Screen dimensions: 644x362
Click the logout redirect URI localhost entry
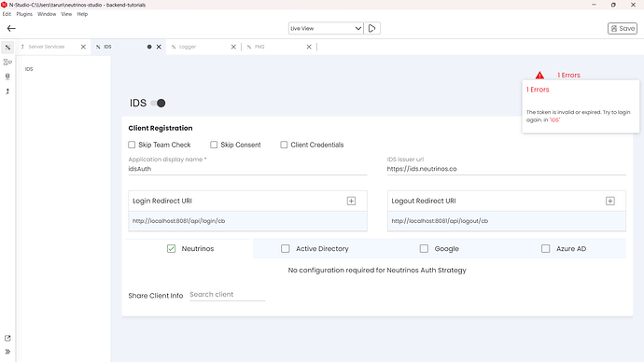coord(507,221)
